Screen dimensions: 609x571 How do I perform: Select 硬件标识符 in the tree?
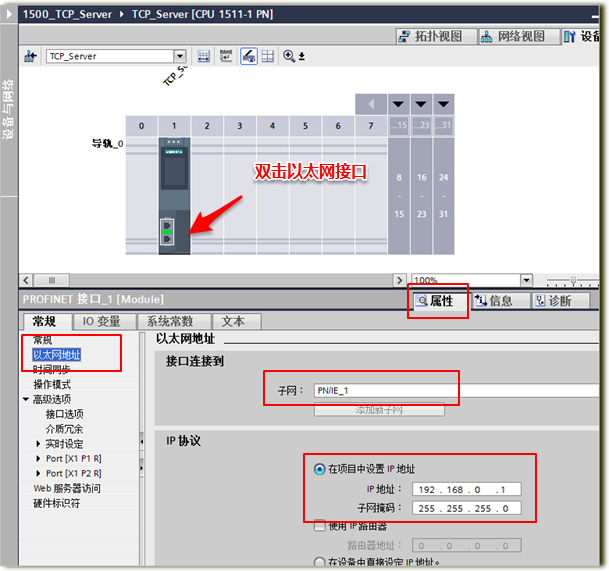click(57, 503)
